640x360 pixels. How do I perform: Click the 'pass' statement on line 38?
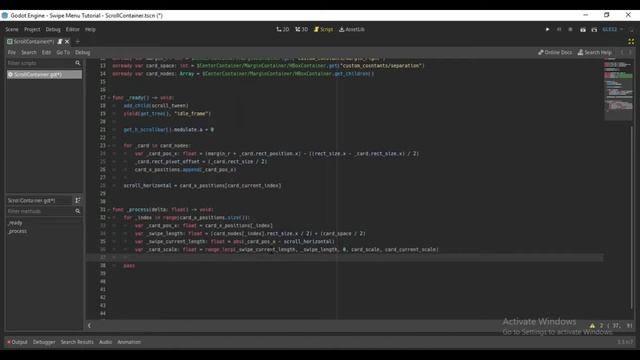pyautogui.click(x=129, y=266)
